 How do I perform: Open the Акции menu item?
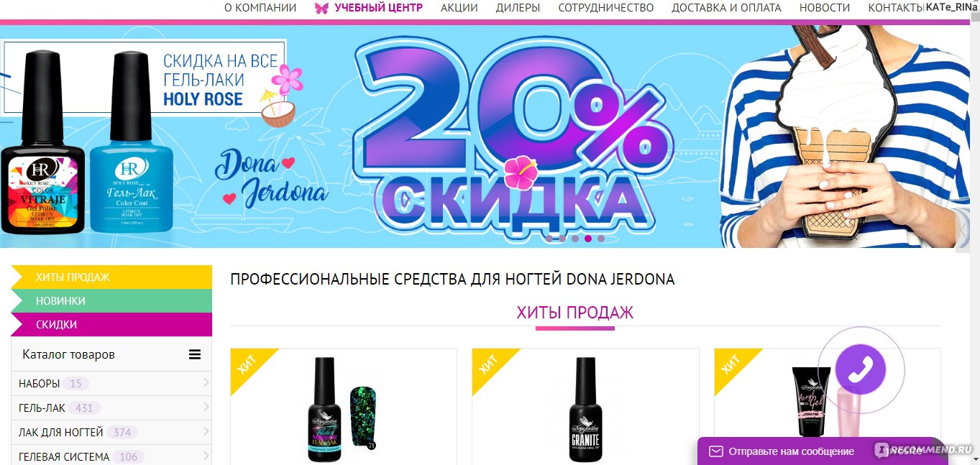[x=459, y=8]
